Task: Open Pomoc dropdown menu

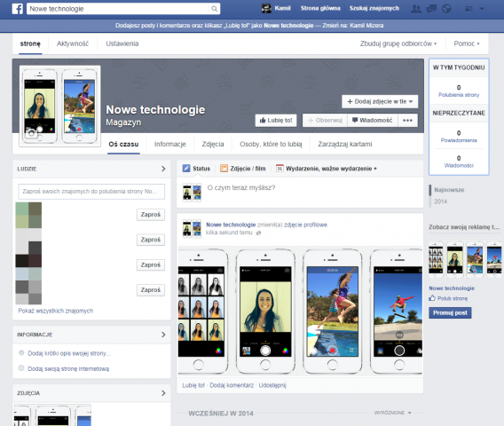Action: tap(467, 43)
